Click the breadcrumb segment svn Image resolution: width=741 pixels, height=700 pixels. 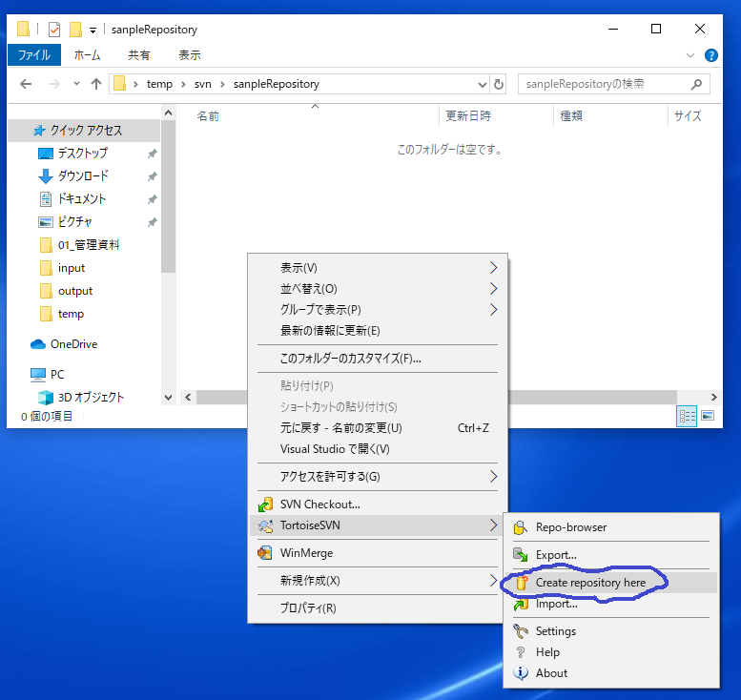203,84
